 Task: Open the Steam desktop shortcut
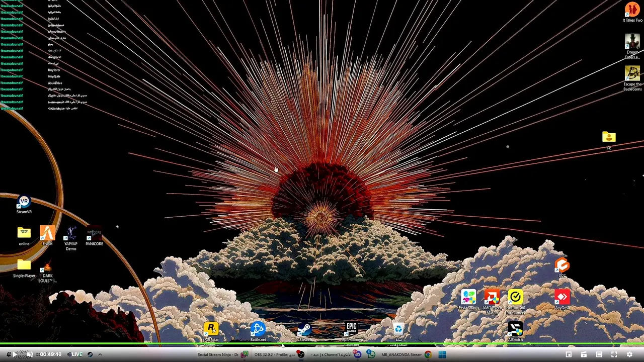pos(304,332)
